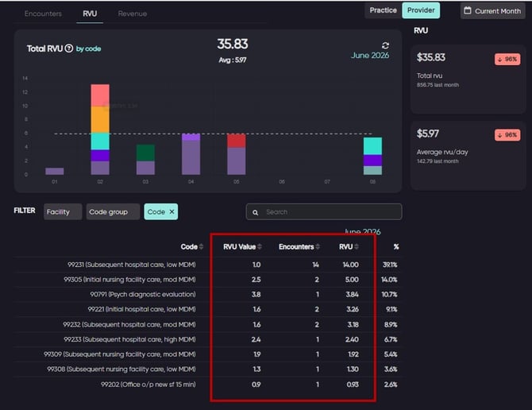Click the search magnifier icon
This screenshot has height=410, width=532.
255,212
